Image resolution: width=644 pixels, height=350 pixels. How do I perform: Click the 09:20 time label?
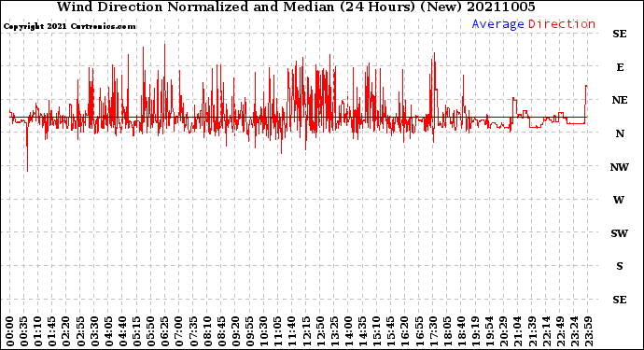236,331
